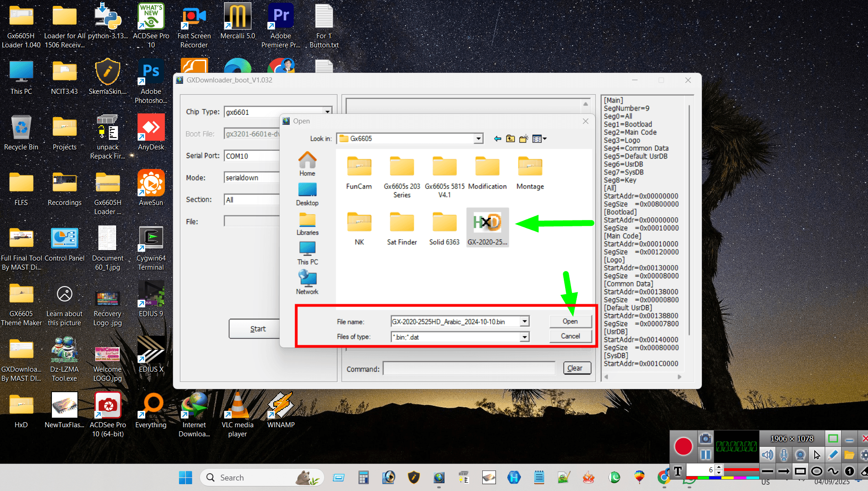Image resolution: width=868 pixels, height=491 pixels.
Task: Capture a screenshot with the camera icon
Action: coord(705,439)
